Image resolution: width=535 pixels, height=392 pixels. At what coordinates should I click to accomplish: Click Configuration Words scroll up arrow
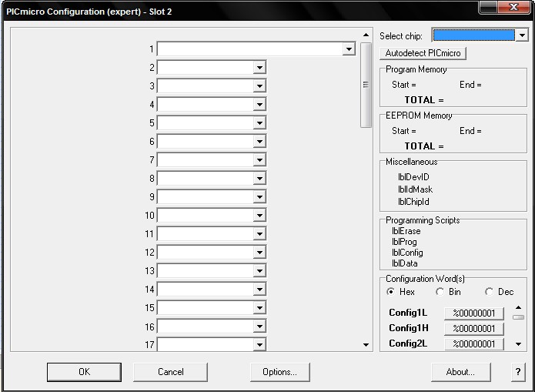(518, 307)
